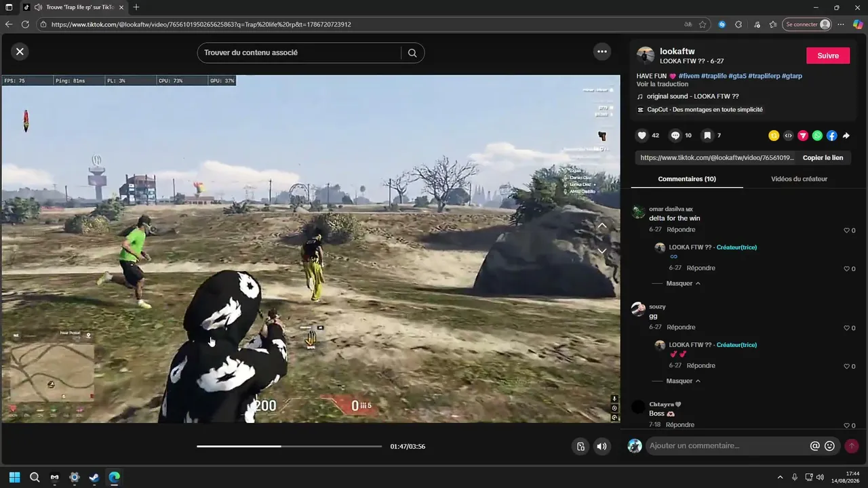Click 'Voir la traduction' link

point(663,84)
